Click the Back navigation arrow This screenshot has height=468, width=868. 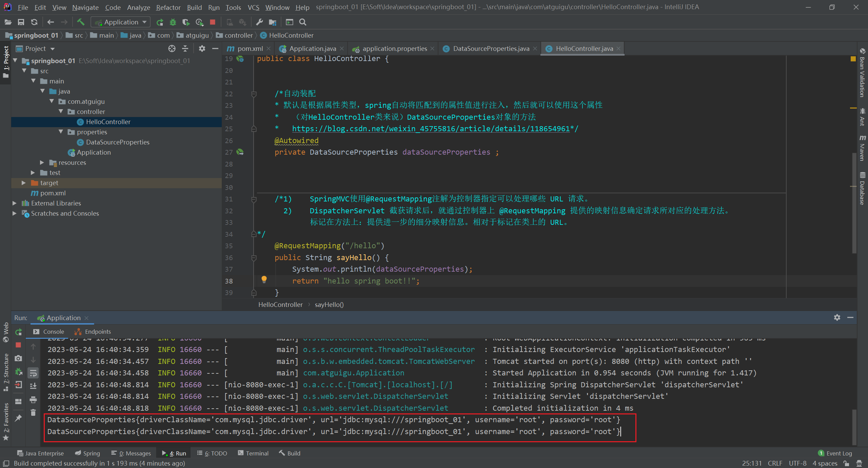click(51, 22)
